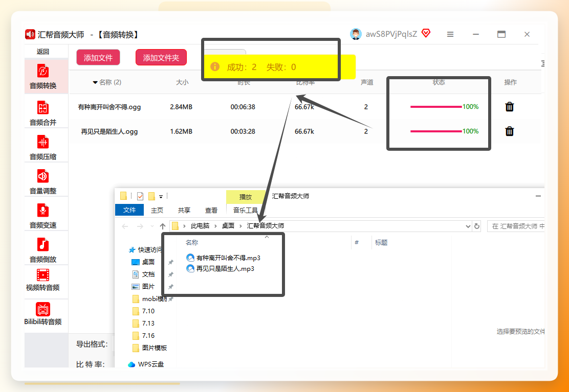The height and width of the screenshot is (392, 569).
Task: Open the 主页 ribbon tab
Action: (x=157, y=210)
